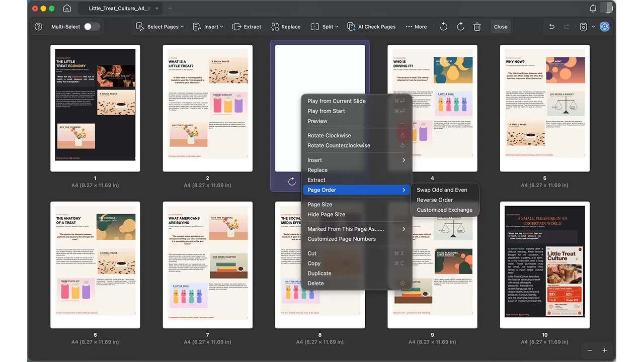Save the document with the disk icon

pos(583,27)
